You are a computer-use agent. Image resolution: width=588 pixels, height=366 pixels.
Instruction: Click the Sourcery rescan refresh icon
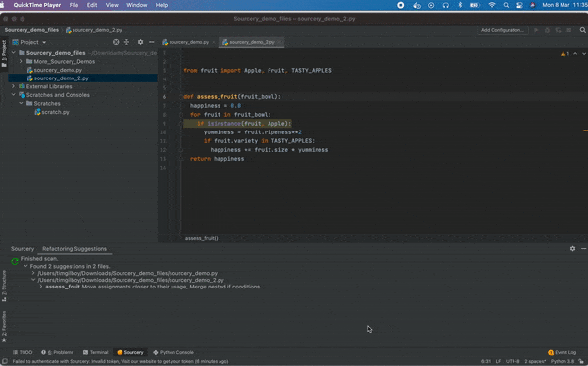coord(15,261)
